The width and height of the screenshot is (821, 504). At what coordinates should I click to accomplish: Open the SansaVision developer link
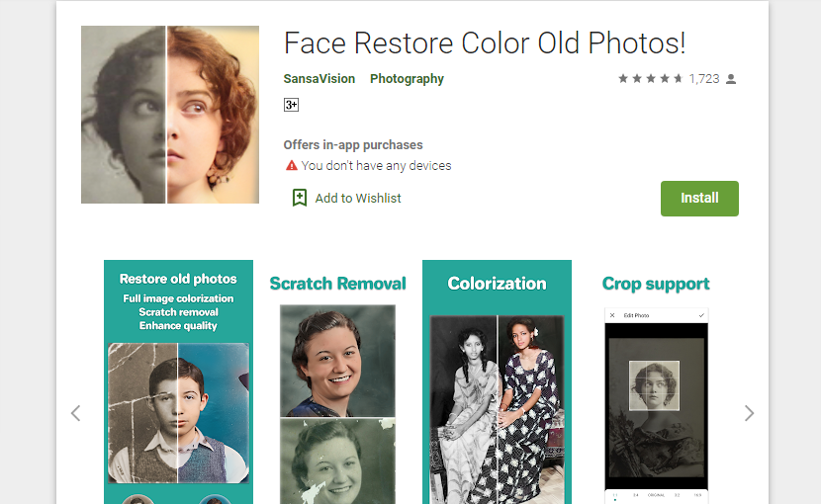click(319, 78)
